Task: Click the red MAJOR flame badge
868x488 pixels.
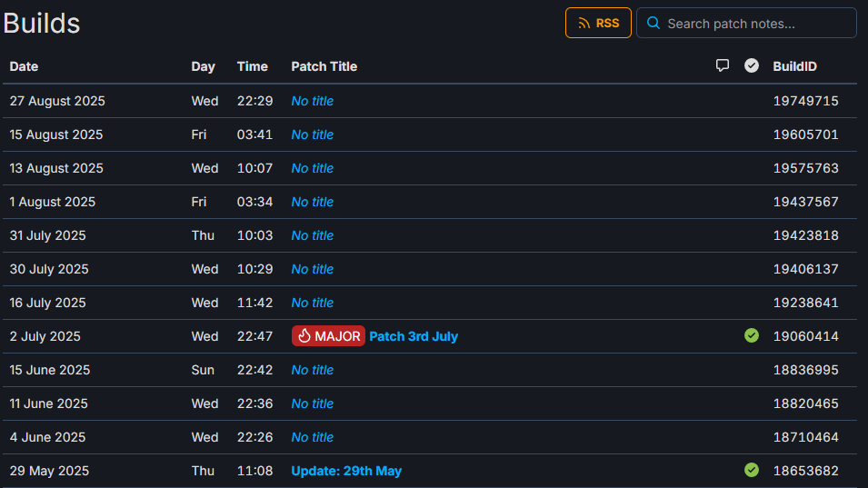Action: click(x=328, y=336)
